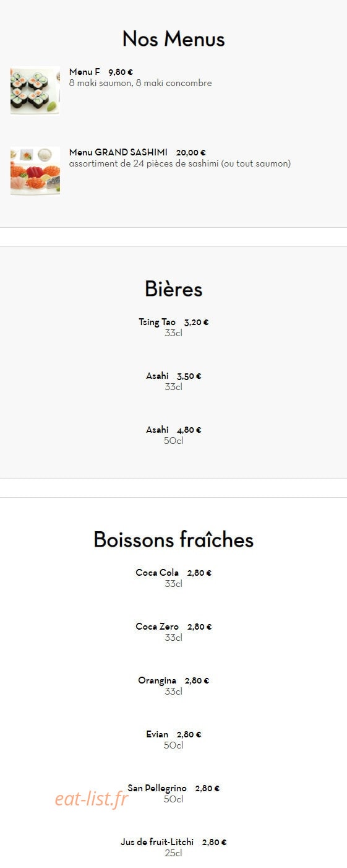Pick the Orangina drink item
347x868 pixels.
pos(173,686)
